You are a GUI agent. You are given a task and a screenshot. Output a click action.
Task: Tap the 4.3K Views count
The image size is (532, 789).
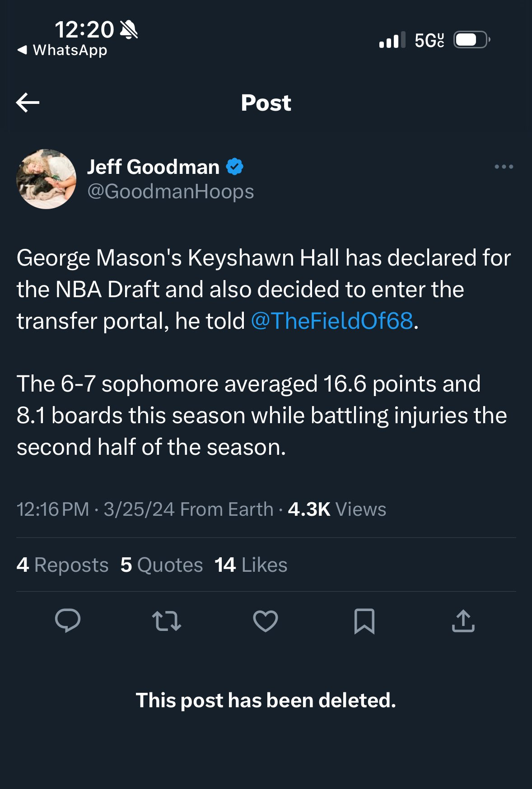point(337,509)
